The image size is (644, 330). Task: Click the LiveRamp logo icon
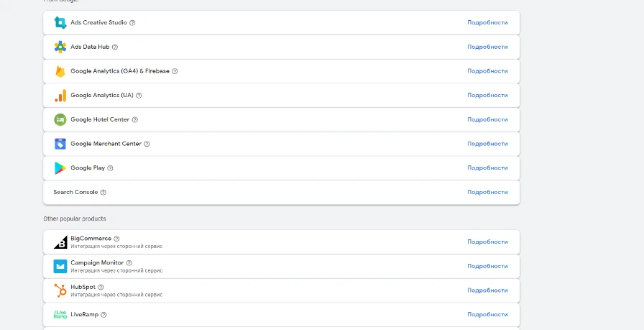(x=60, y=315)
